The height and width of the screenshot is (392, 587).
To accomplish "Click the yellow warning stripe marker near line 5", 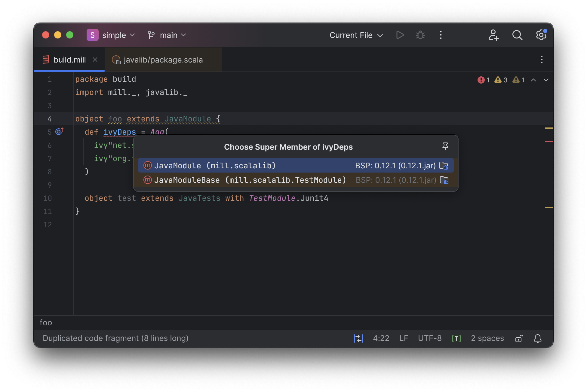I will pos(549,128).
